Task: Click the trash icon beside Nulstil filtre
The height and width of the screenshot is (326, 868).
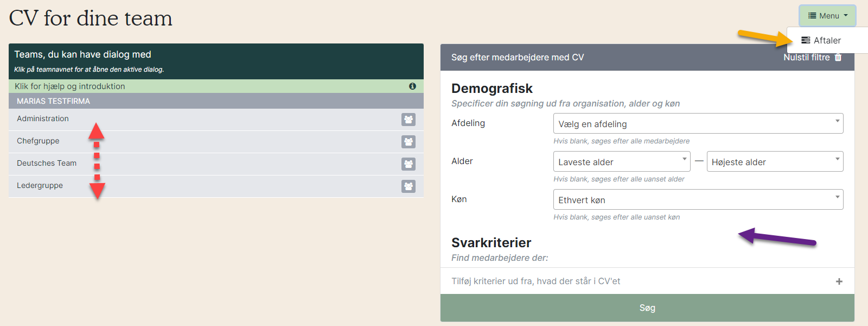Action: click(838, 57)
